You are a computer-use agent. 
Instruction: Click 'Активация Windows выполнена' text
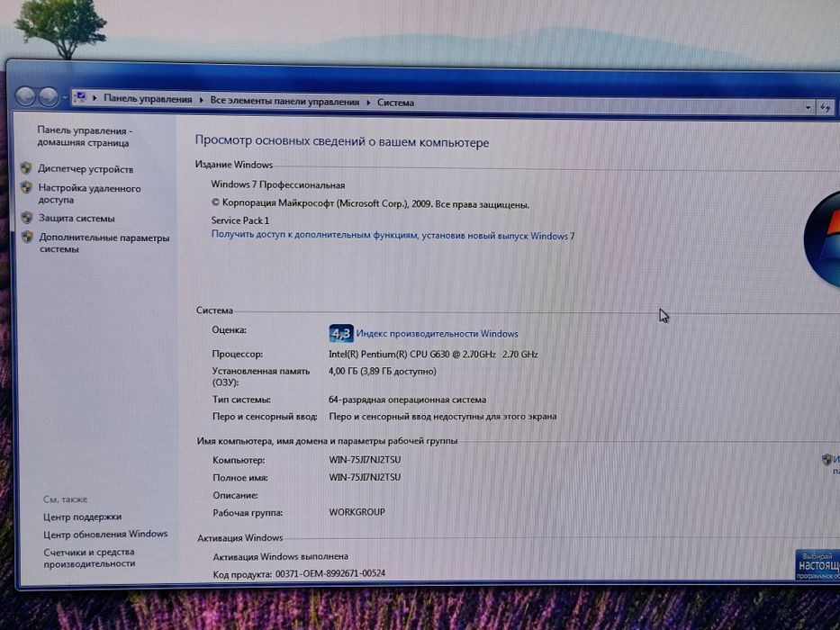[x=281, y=556]
